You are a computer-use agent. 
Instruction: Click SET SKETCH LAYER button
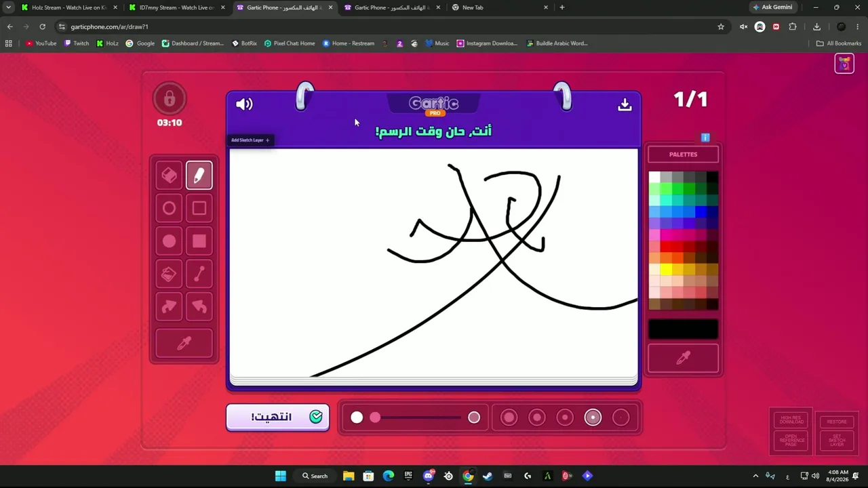[x=837, y=441]
